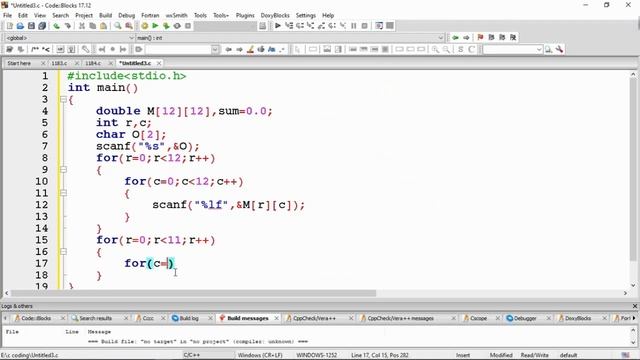The width and height of the screenshot is (640, 360).
Task: Click the New file icon
Action: (x=9, y=26)
